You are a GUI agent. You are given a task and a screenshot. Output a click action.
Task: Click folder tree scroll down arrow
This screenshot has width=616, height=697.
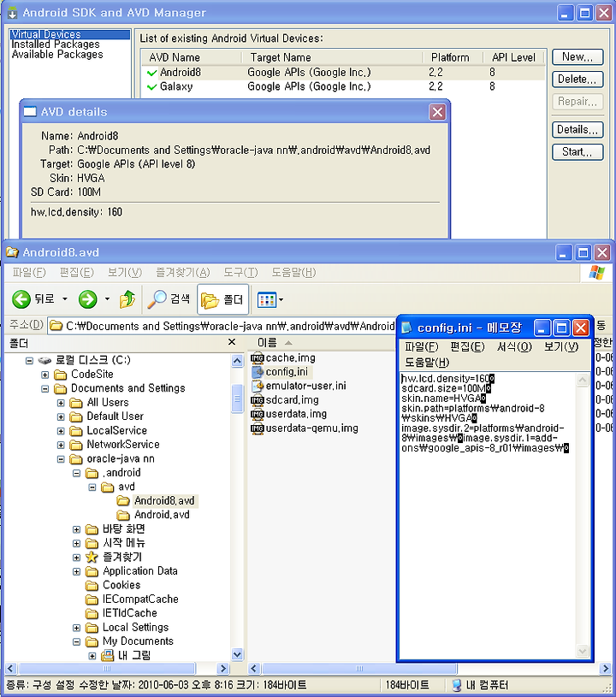238,654
